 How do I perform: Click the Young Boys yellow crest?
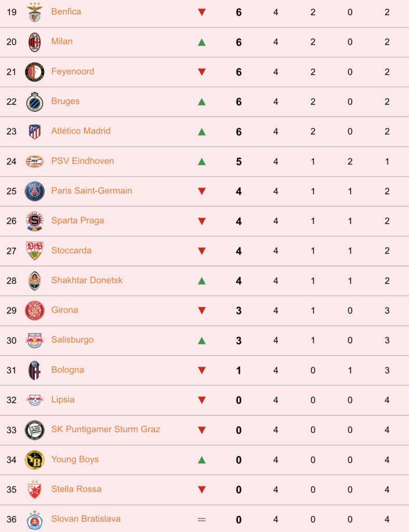35,460
